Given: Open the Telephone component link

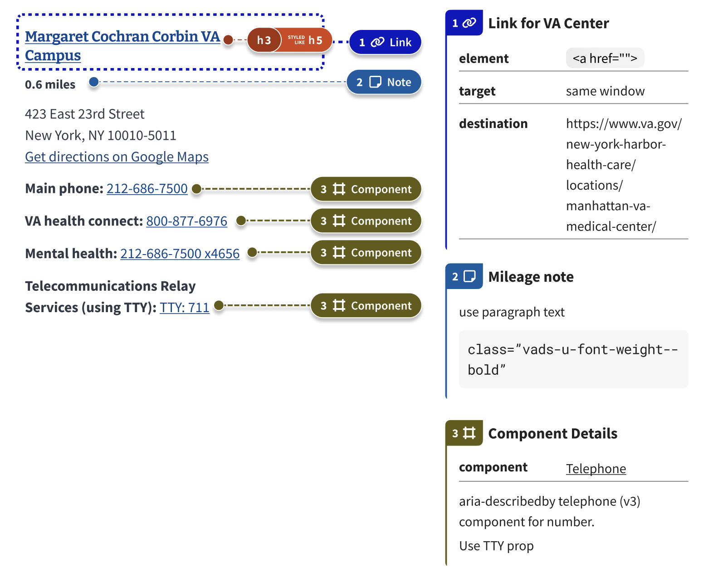Looking at the screenshot, I should click(x=596, y=469).
